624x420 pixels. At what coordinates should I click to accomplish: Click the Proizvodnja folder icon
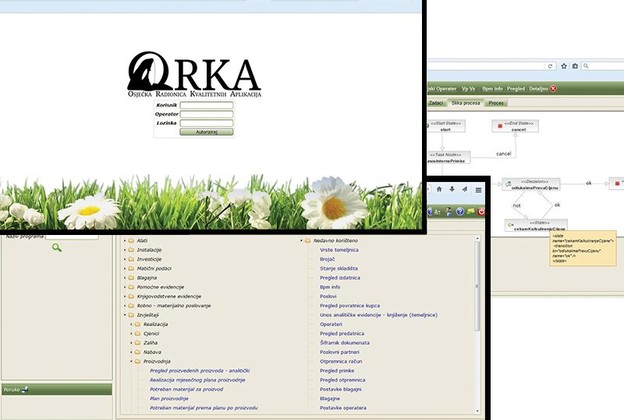coord(138,361)
